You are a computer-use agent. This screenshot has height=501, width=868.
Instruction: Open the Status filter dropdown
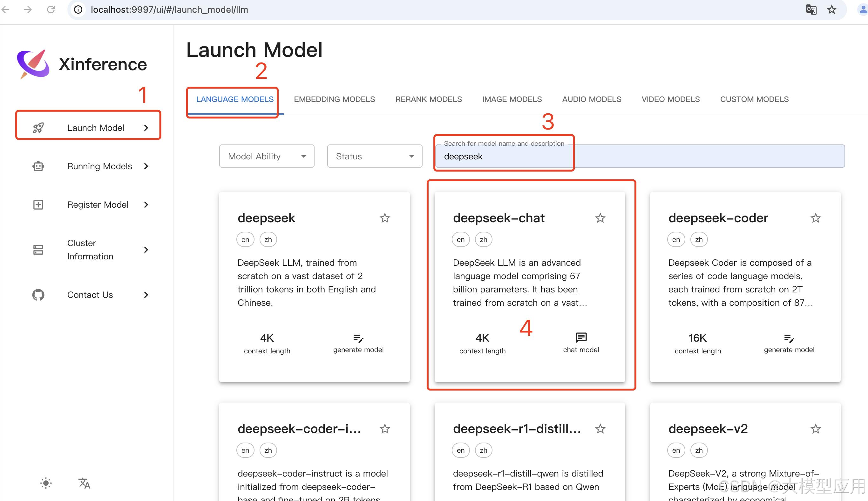point(375,156)
